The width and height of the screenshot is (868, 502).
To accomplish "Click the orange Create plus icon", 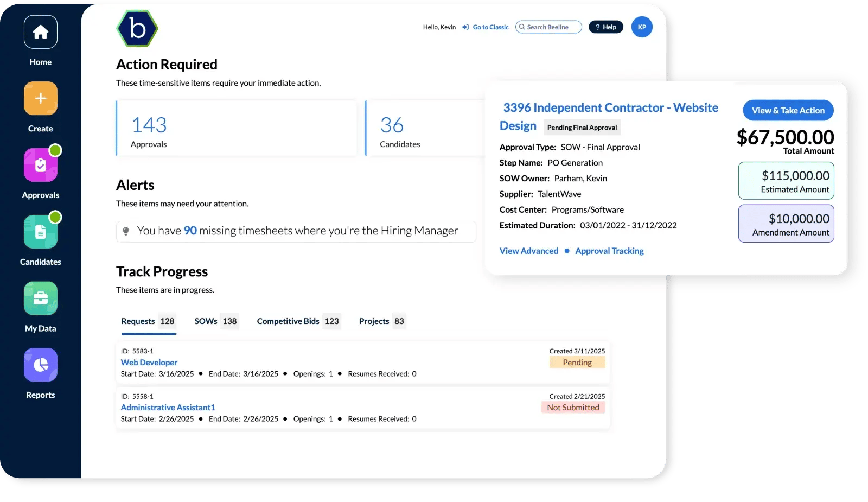I will click(x=41, y=99).
